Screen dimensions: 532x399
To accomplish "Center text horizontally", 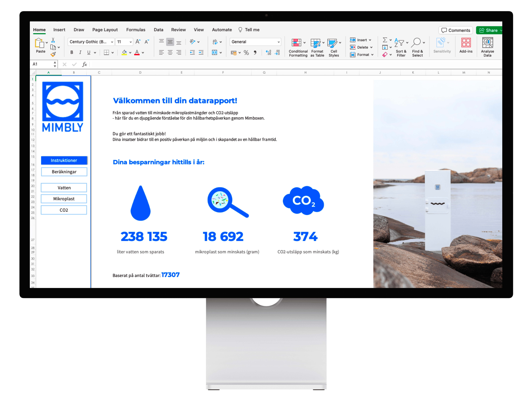I will 170,52.
